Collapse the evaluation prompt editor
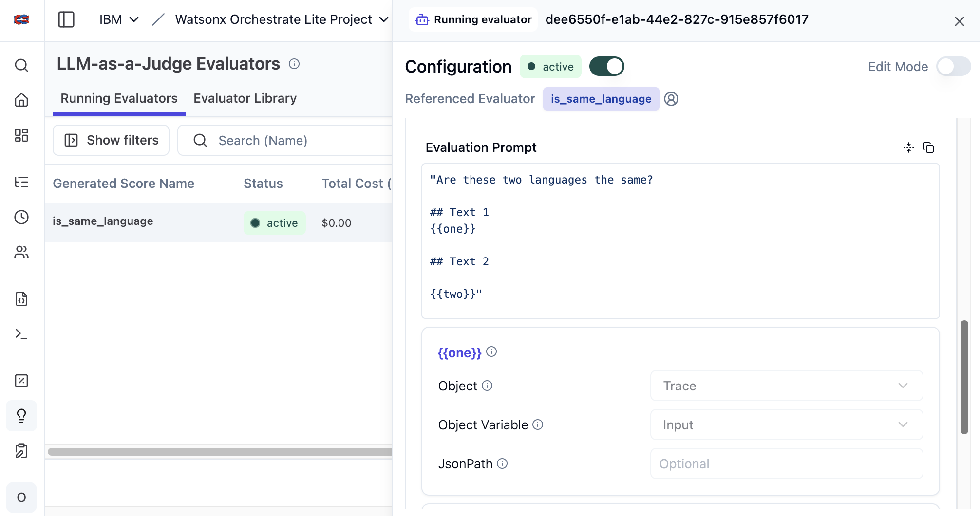Viewport: 980px width, 516px height. coord(908,147)
